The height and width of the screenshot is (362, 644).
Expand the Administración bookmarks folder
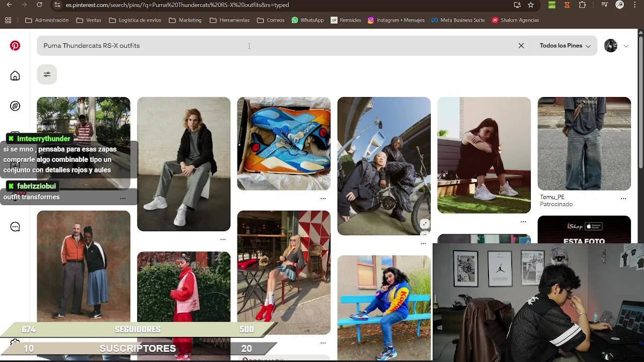47,20
